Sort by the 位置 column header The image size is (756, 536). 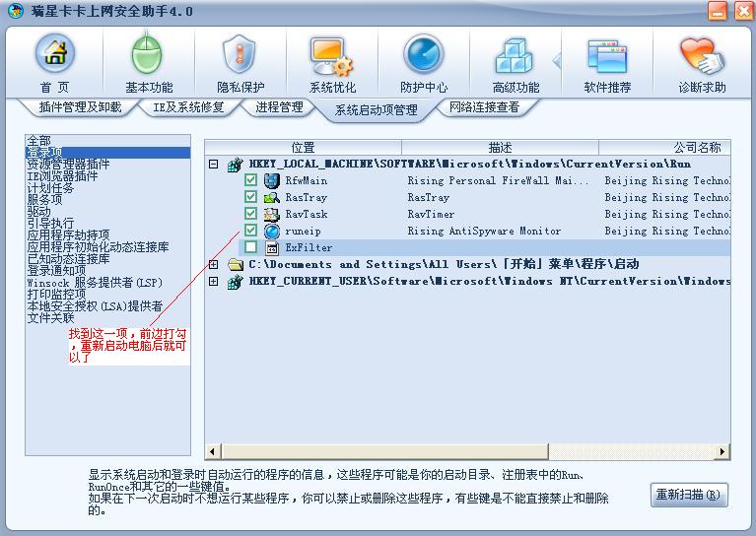[x=303, y=147]
